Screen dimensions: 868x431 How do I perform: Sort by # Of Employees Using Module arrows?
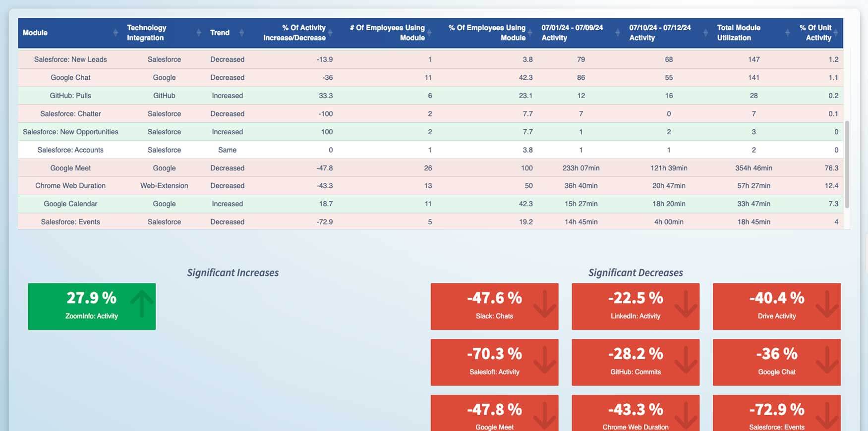pos(429,33)
